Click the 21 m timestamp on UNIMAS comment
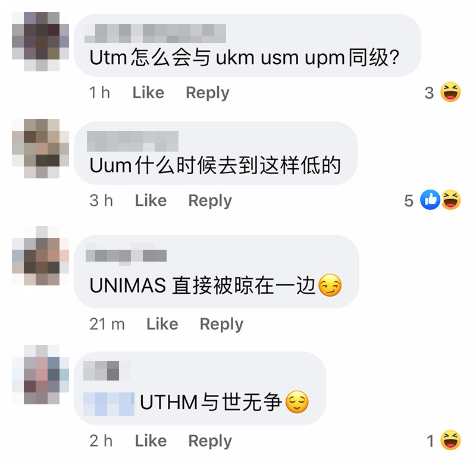Screen dimensions: 476x462 (x=107, y=324)
